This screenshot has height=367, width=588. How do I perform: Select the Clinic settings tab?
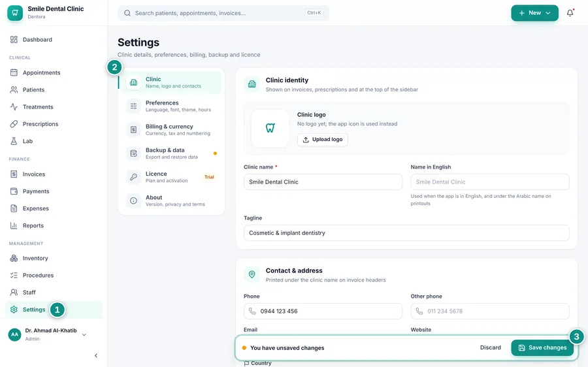[170, 82]
